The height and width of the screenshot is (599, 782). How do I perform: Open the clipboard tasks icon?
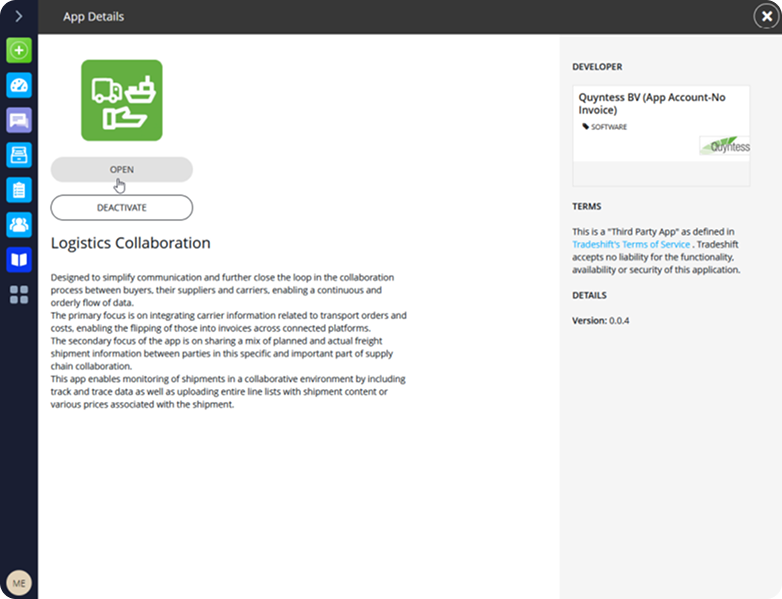click(19, 190)
